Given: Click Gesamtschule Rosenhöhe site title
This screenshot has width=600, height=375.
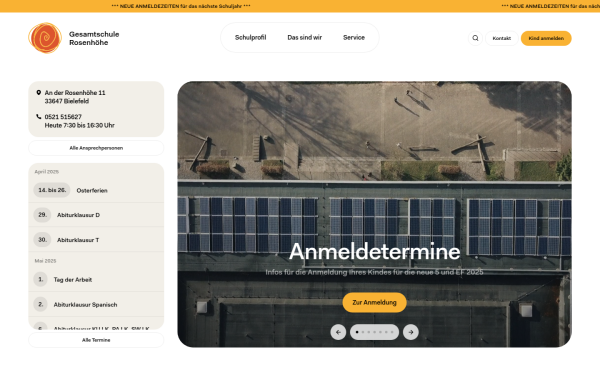Looking at the screenshot, I should coord(94,38).
